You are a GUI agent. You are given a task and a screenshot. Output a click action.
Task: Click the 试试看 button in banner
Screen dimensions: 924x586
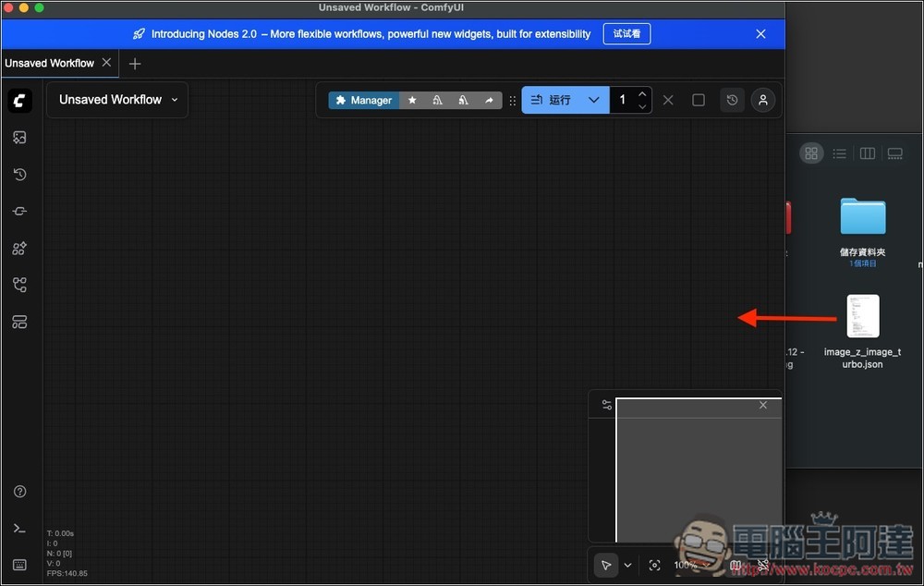coord(627,34)
